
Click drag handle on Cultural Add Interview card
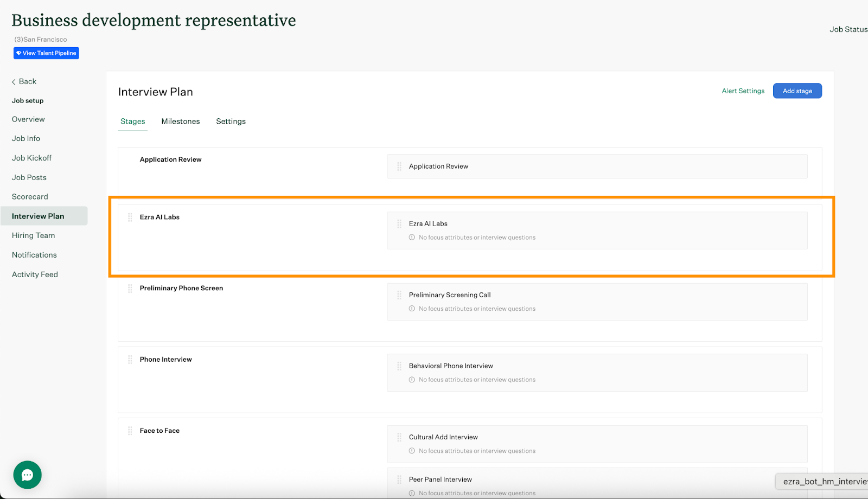(x=399, y=437)
